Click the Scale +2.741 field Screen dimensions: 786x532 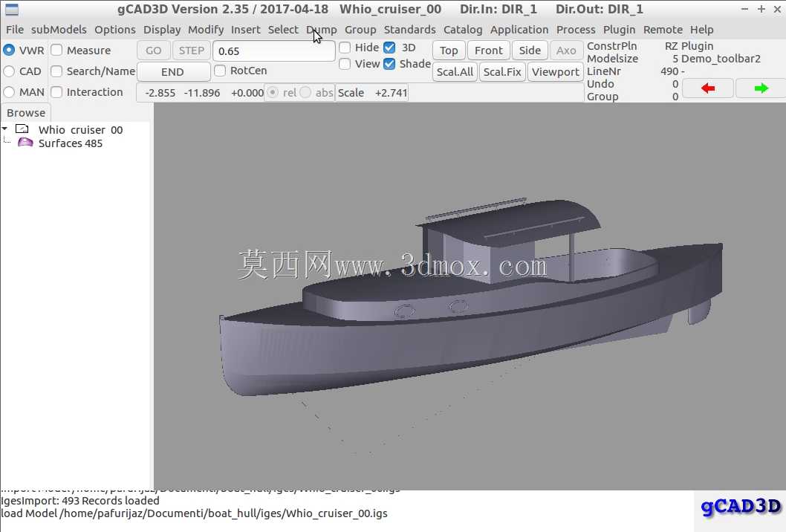[372, 93]
